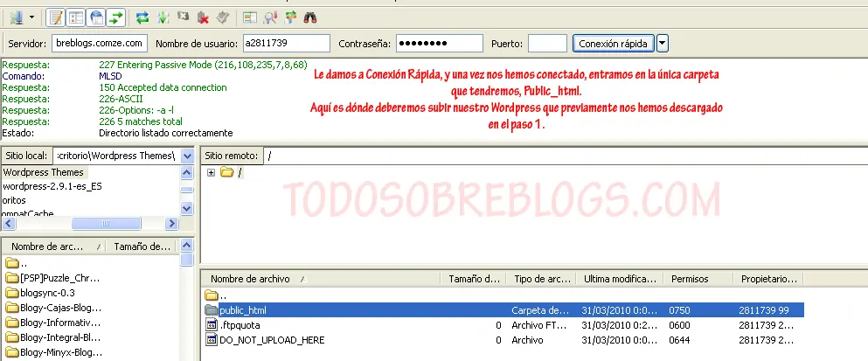Sort remote list by Permisos column
The height and width of the screenshot is (361, 868).
(698, 279)
